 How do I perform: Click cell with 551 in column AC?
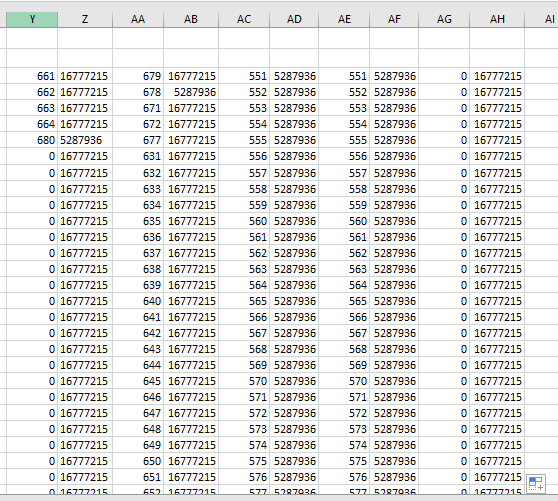244,76
